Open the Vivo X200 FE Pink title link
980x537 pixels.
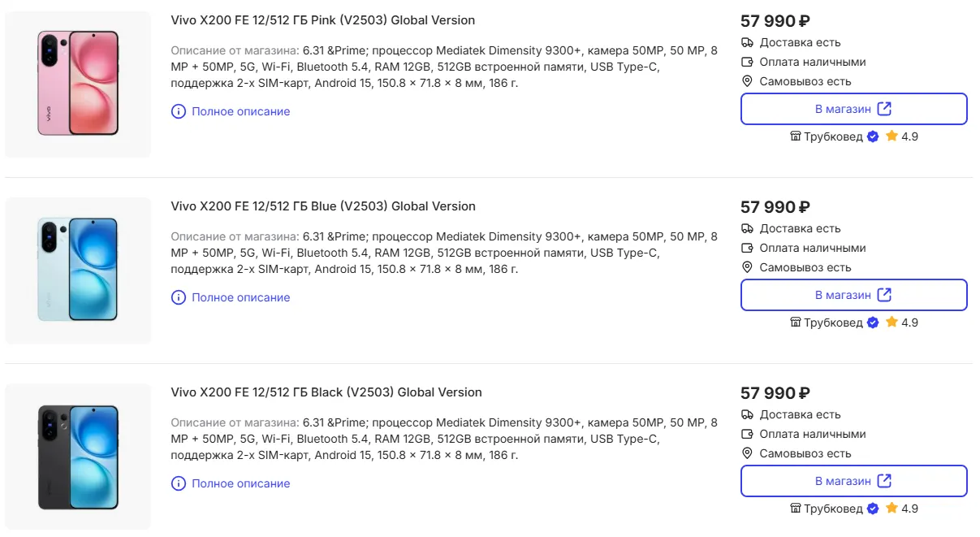(323, 20)
